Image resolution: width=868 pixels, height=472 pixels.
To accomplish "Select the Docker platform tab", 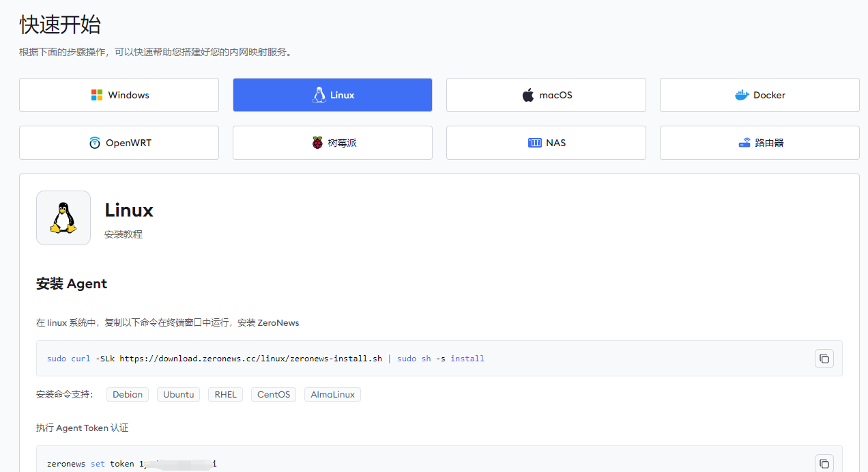I will pyautogui.click(x=759, y=95).
